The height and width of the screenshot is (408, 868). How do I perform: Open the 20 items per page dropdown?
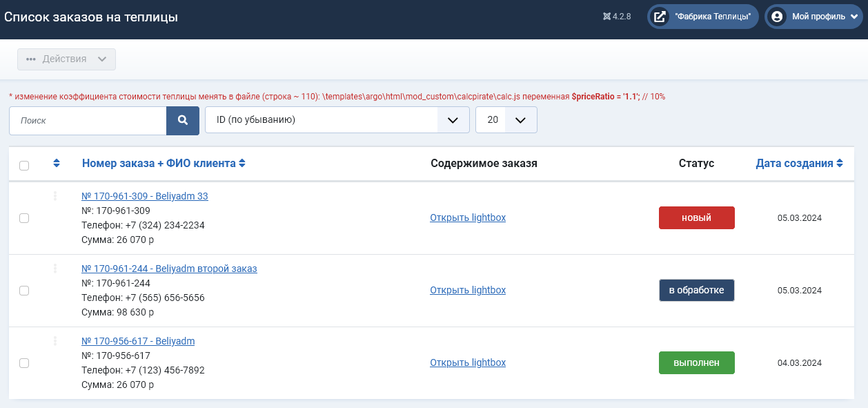point(506,120)
